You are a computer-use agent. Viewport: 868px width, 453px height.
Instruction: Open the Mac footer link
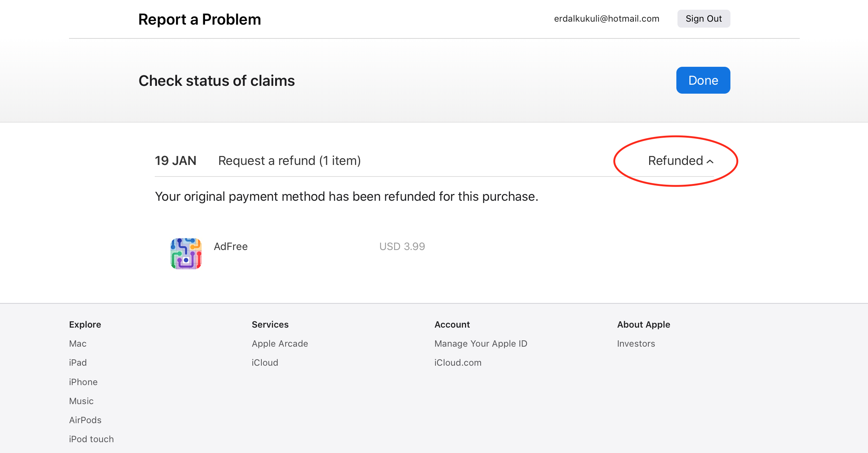pyautogui.click(x=78, y=344)
